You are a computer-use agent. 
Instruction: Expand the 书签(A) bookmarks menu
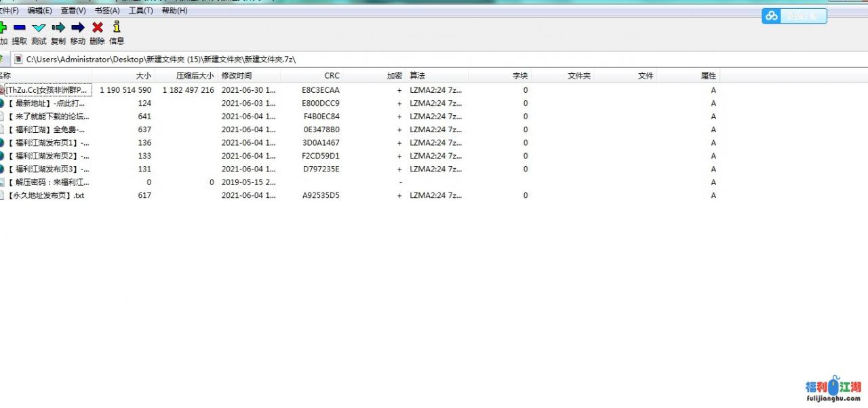point(107,11)
